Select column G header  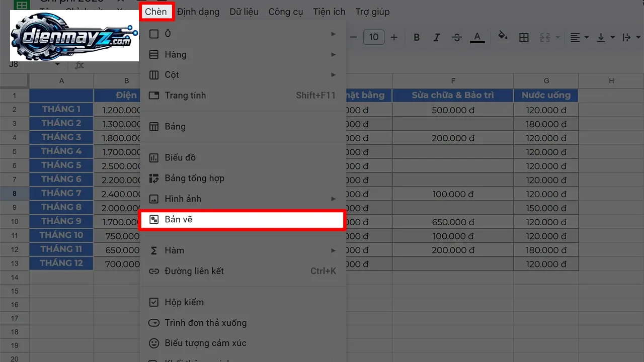[546, 80]
